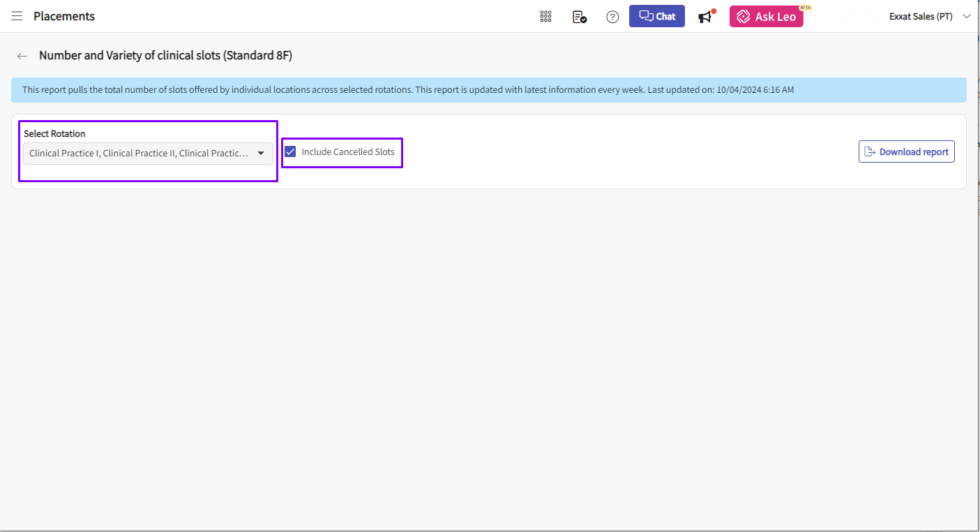Click the Download report file icon

[870, 152]
